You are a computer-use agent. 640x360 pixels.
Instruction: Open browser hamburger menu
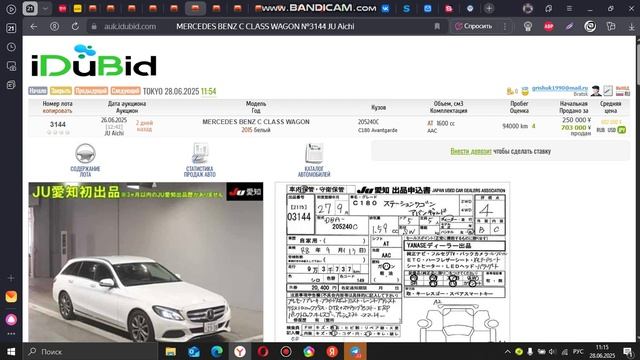(x=569, y=8)
